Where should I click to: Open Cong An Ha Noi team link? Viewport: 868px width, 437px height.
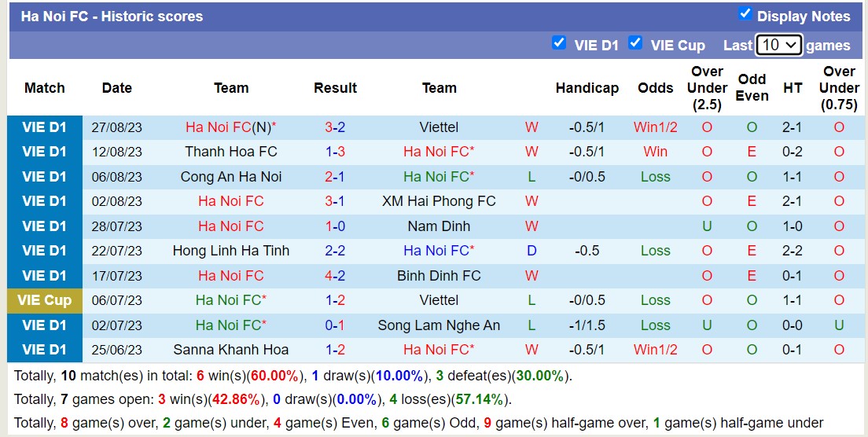(231, 177)
